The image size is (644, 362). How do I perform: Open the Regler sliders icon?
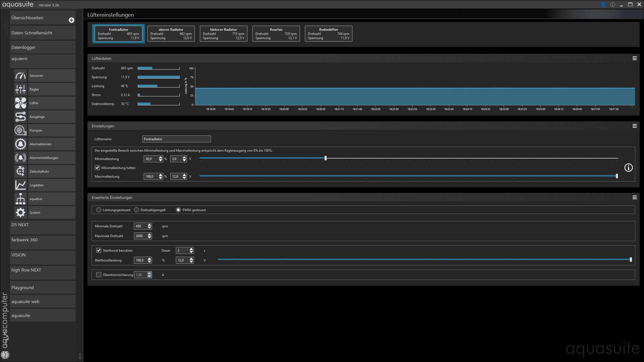point(20,89)
